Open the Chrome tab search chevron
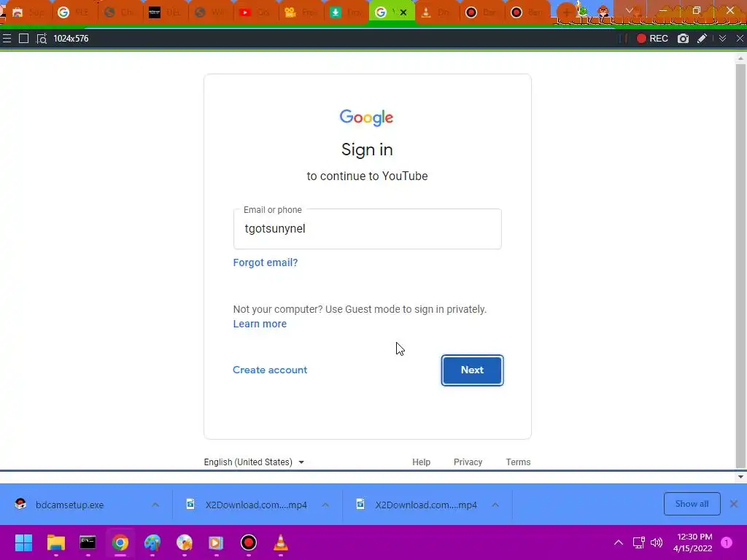 click(x=629, y=10)
